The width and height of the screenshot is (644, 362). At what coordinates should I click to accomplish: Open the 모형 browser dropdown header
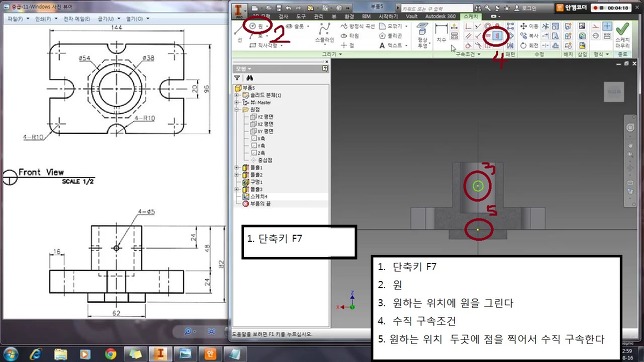[243, 69]
